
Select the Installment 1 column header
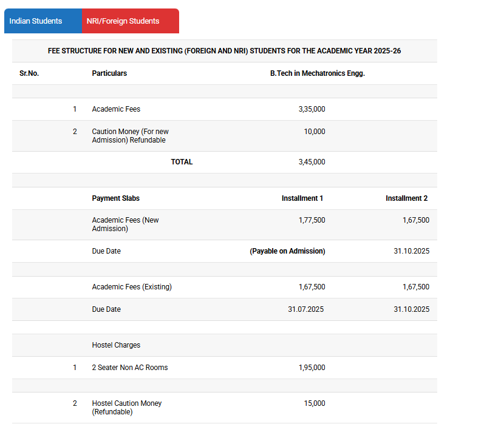(x=302, y=198)
